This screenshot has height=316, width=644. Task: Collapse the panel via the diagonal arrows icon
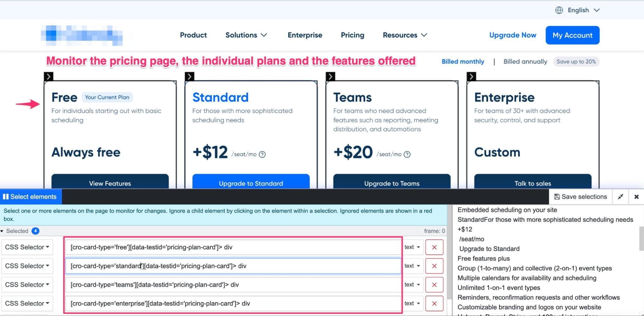click(620, 197)
